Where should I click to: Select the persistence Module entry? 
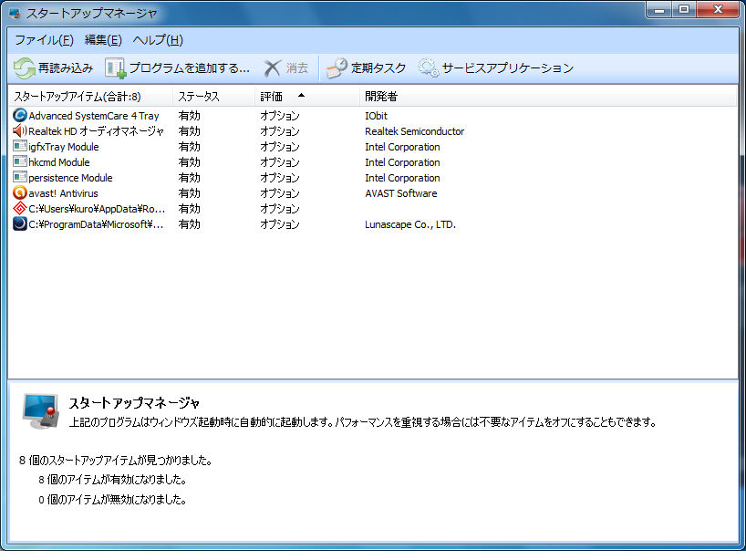[x=372, y=178]
